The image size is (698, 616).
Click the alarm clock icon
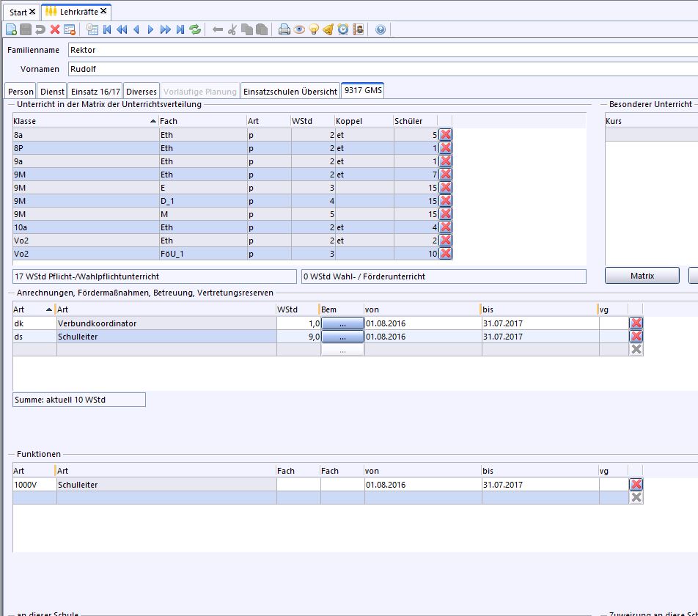click(343, 30)
